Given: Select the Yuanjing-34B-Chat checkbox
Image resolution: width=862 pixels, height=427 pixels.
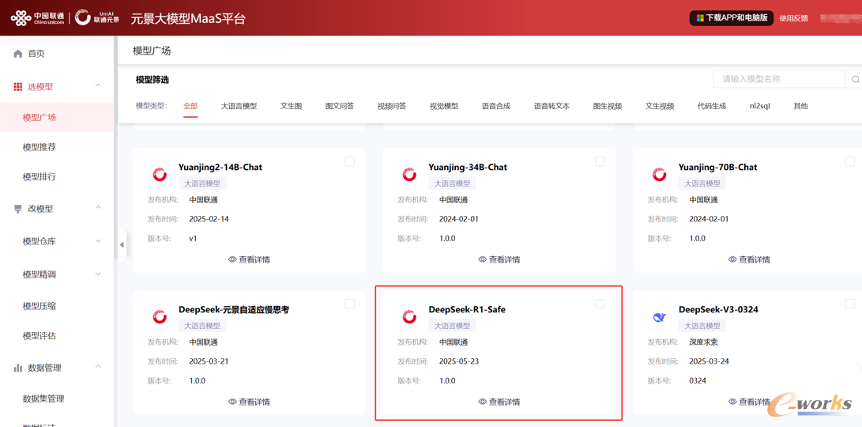Looking at the screenshot, I should [600, 162].
